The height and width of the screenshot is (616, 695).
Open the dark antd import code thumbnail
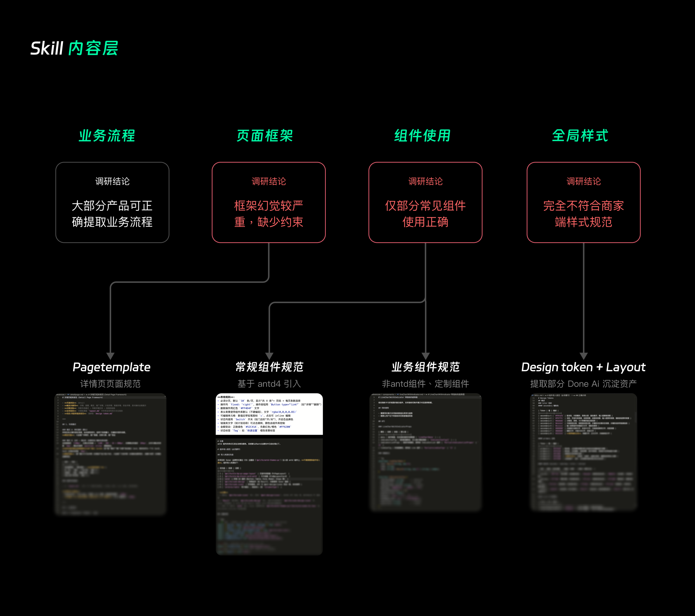click(x=269, y=496)
